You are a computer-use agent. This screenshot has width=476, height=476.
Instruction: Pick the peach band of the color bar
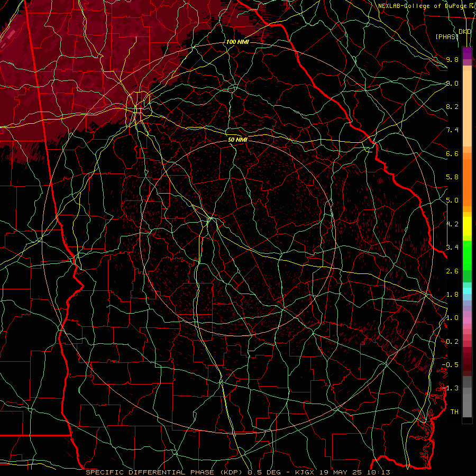[467, 108]
